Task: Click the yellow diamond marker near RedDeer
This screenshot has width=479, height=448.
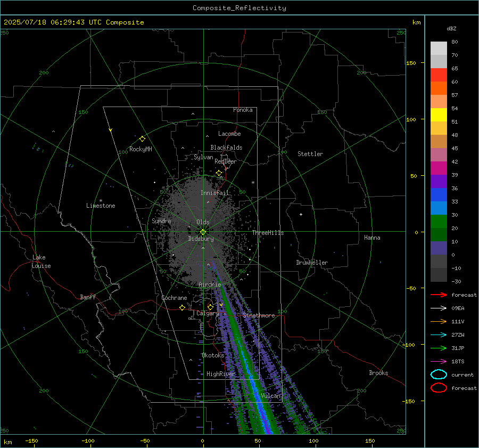Action: [219, 173]
